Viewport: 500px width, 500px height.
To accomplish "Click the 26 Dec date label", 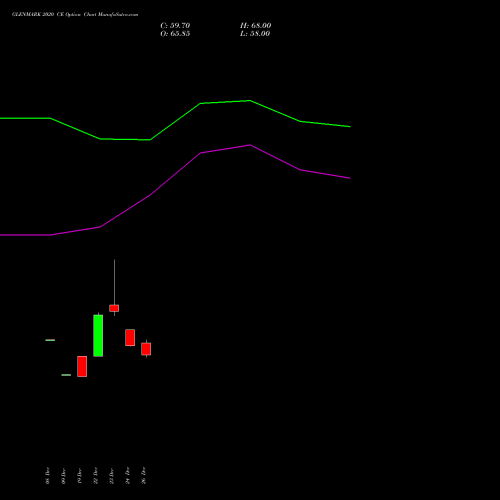I will coord(144,475).
